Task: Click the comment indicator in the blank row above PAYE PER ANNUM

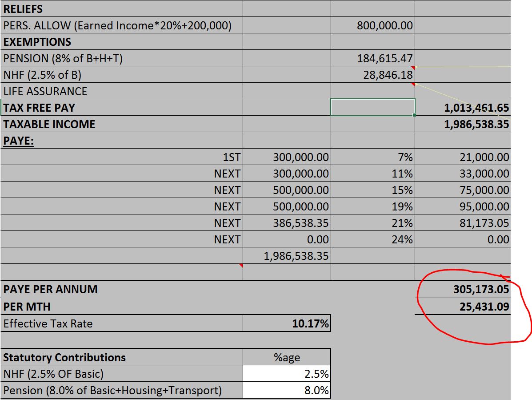Action: [241, 266]
